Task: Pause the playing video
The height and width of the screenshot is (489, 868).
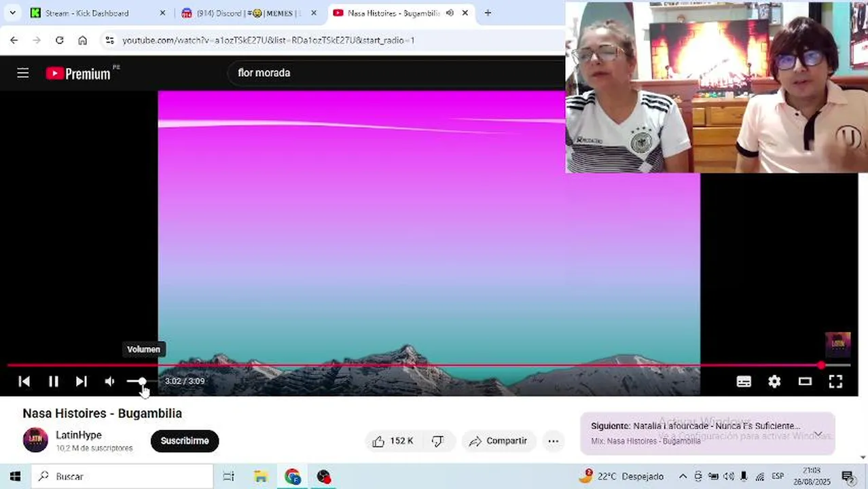Action: tap(53, 381)
